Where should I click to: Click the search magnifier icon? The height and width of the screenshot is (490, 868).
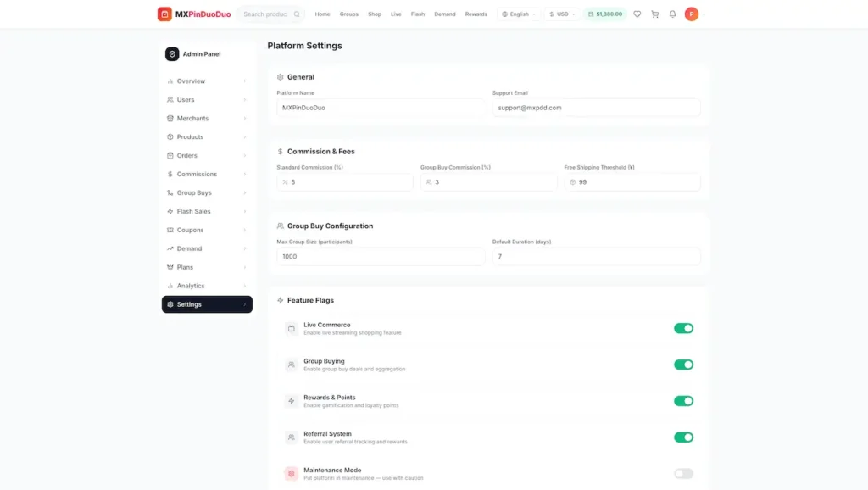pos(297,14)
